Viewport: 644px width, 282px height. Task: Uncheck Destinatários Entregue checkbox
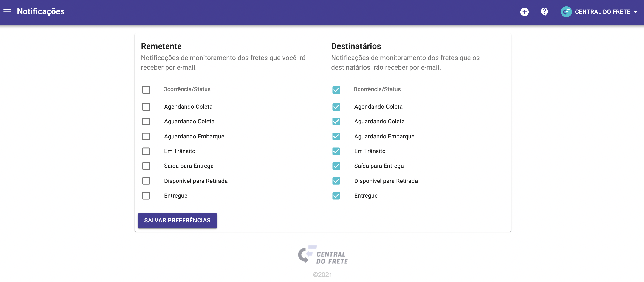point(336,196)
